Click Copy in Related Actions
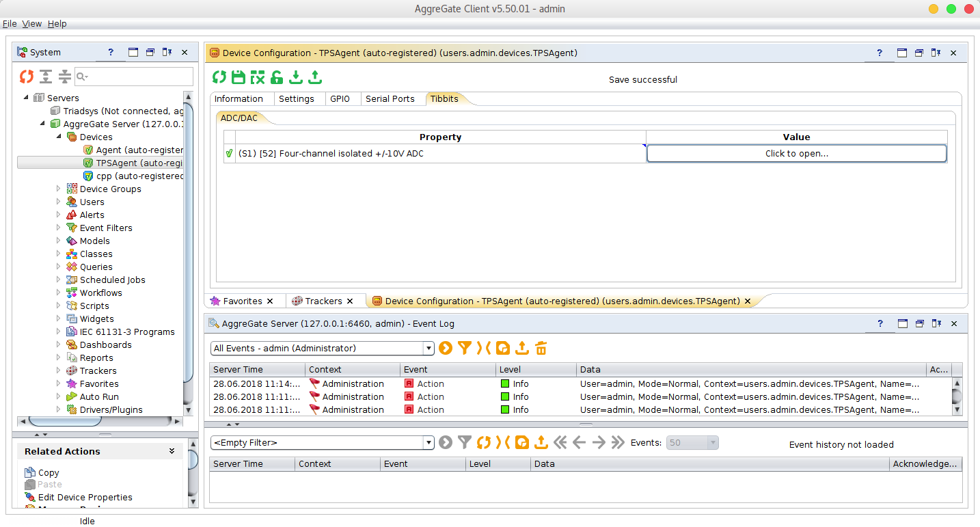 [x=49, y=472]
